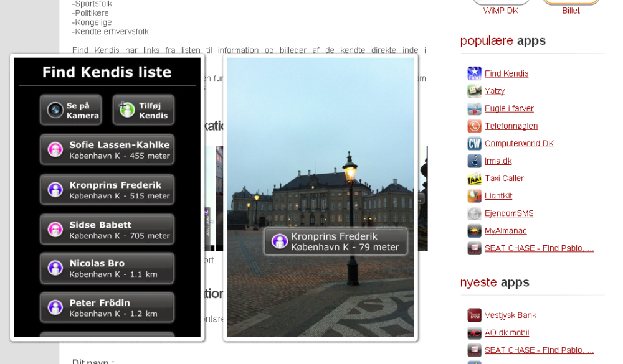623x364 pixels.
Task: Select the Sidse Babett 705 meter entry
Action: tap(107, 230)
